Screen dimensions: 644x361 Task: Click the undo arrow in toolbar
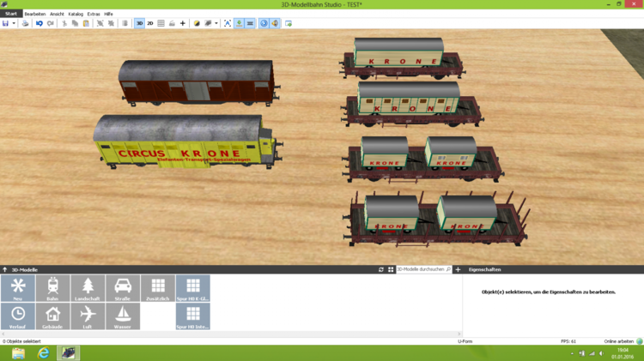pos(39,23)
